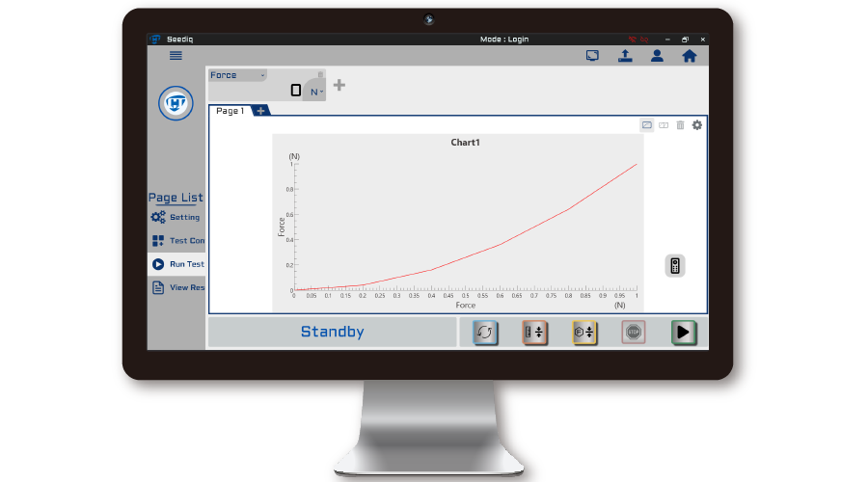Toggle the chart view mode icon
The image size is (868, 482).
647,125
